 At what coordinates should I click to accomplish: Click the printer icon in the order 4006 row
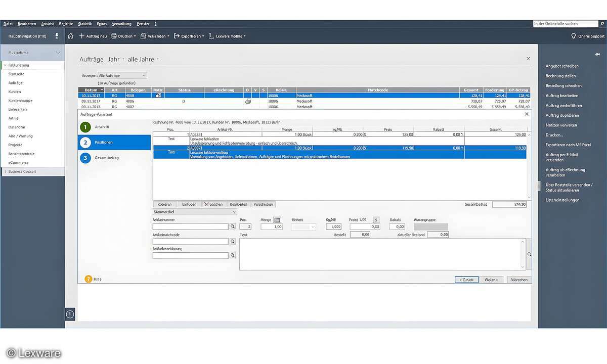pos(248,101)
